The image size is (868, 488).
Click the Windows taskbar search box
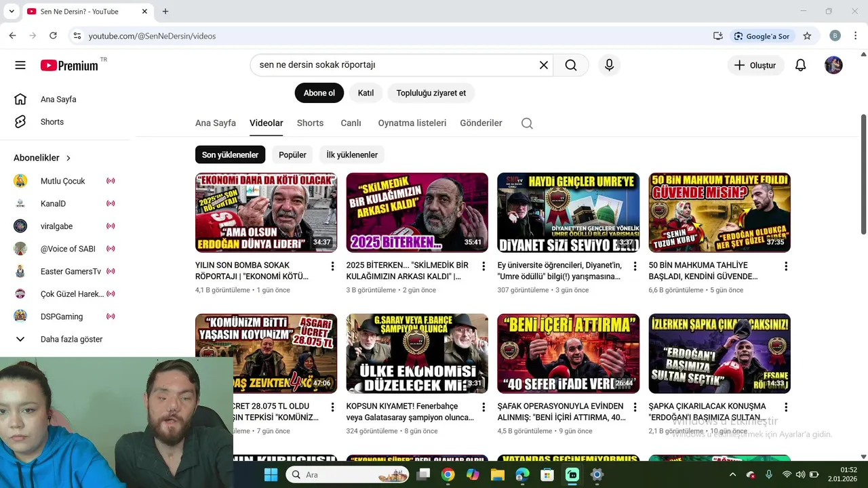347,474
